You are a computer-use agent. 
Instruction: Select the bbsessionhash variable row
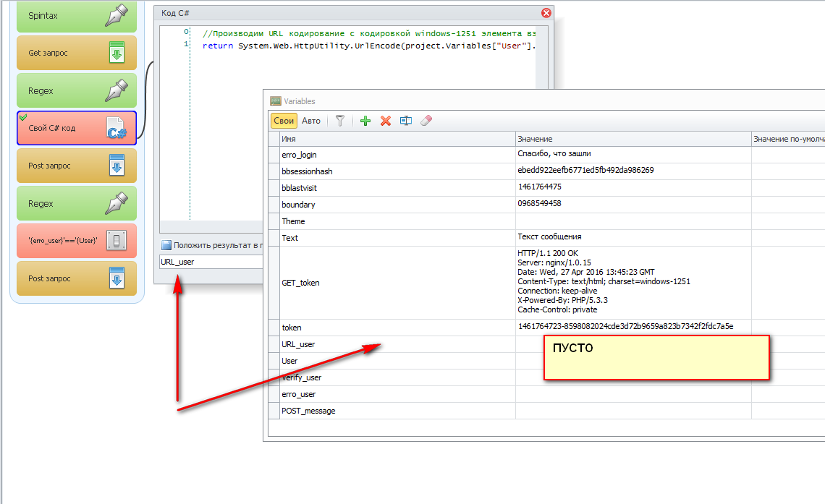tap(397, 171)
